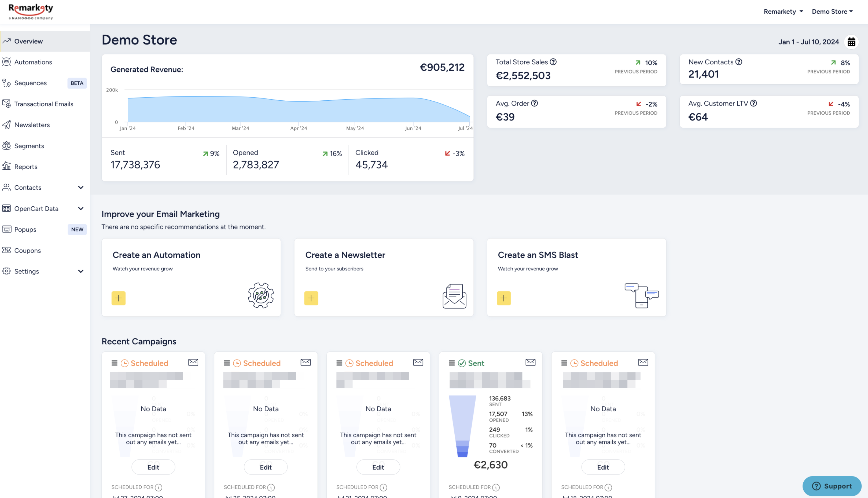The width and height of the screenshot is (868, 498).
Task: Click the Total Store Sales value €2,552,503
Action: (523, 76)
